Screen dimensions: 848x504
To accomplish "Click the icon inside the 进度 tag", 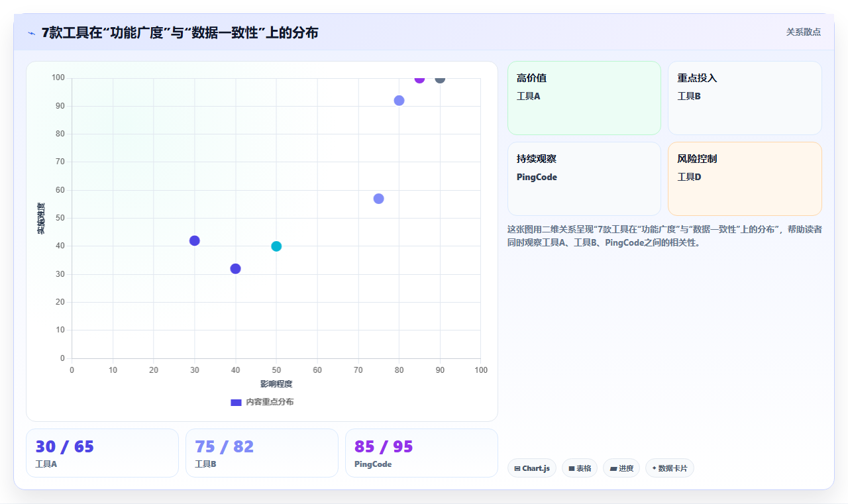I will (613, 468).
